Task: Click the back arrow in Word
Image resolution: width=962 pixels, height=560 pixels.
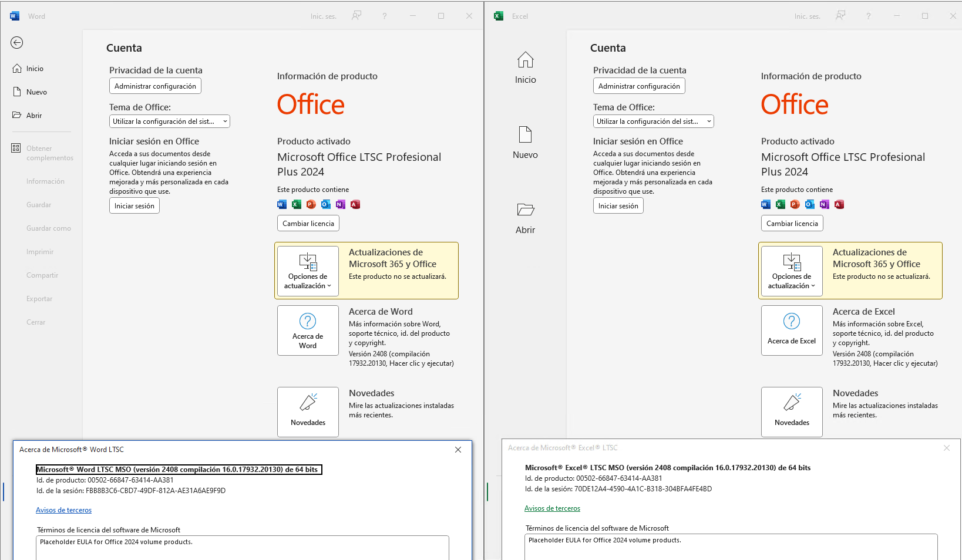Action: click(x=17, y=42)
